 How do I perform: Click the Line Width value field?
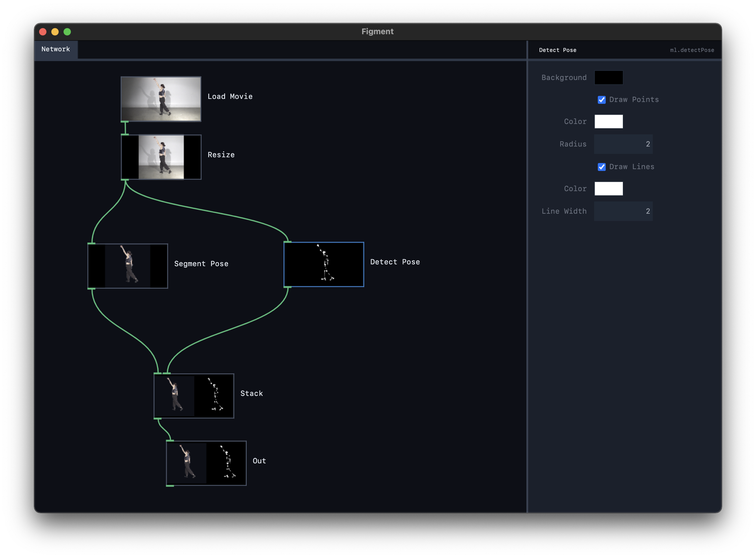tap(623, 211)
